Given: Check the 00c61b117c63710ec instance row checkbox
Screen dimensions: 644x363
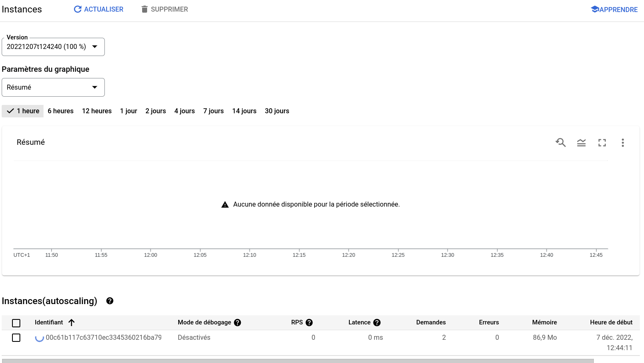Looking at the screenshot, I should pyautogui.click(x=16, y=338).
